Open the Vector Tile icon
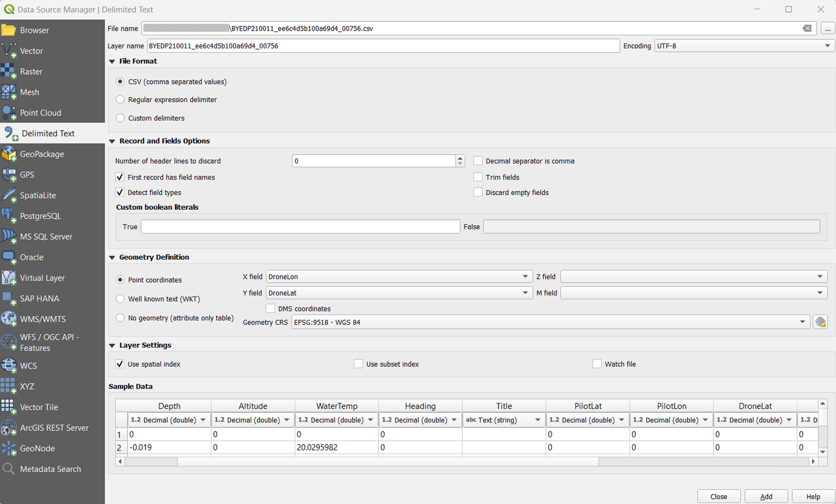Viewport: 836px width, 504px height. coord(9,407)
